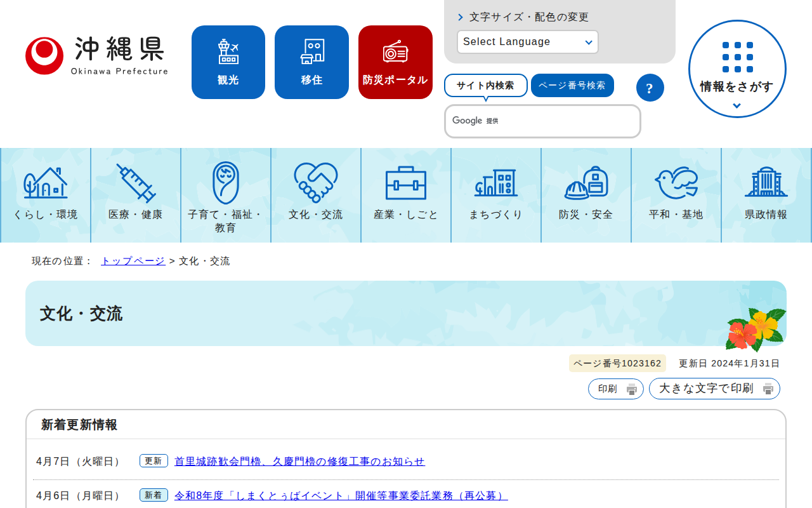812x508 pixels.
Task: Open the 移住 relocation button
Action: pos(311,62)
